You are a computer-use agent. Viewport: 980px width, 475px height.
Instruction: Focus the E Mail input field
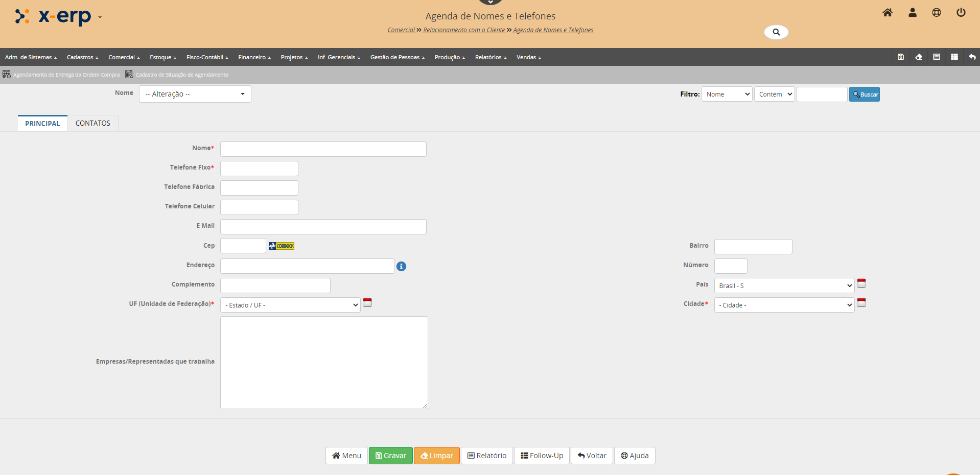323,227
